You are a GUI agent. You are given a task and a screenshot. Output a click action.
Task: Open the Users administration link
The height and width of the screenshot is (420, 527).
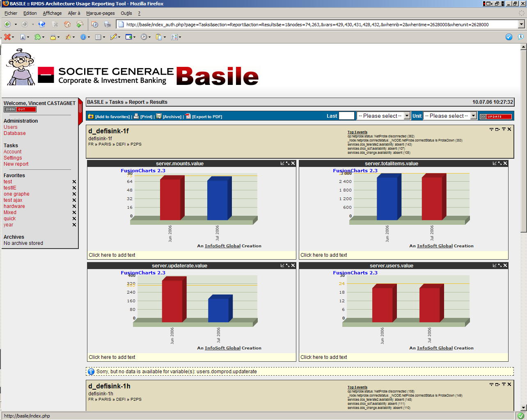coord(11,127)
